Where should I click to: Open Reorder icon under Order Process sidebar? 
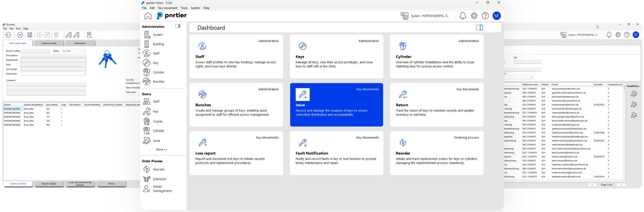pyautogui.click(x=146, y=169)
